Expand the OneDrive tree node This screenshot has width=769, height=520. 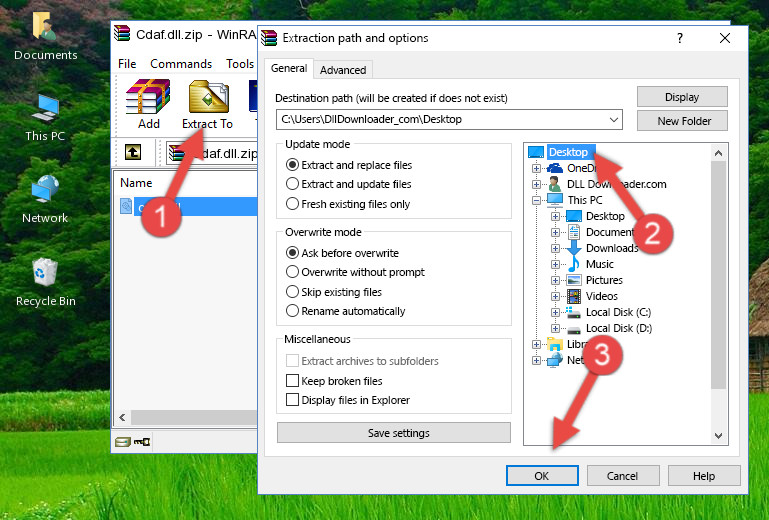point(536,168)
